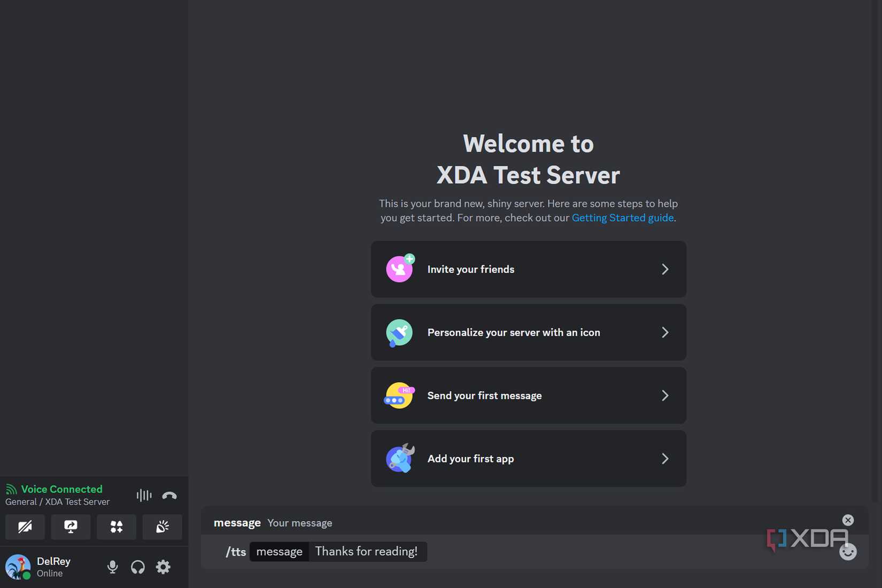Viewport: 882px width, 588px height.
Task: Click the pink invite friends icon
Action: 400,268
